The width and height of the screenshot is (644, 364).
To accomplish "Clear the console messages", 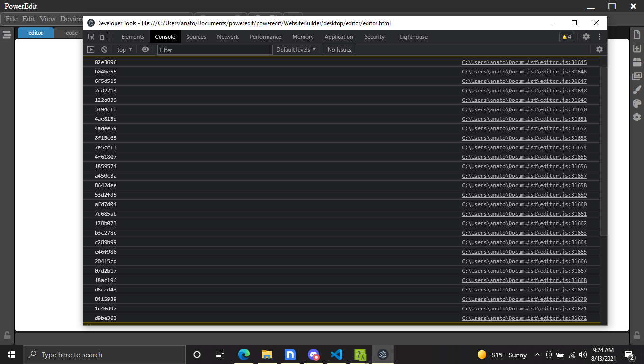I will point(104,49).
